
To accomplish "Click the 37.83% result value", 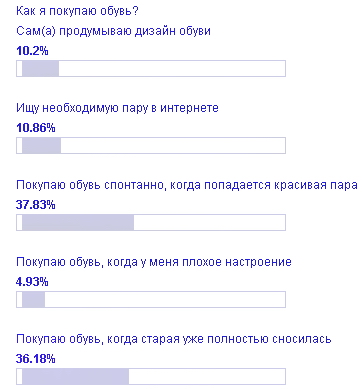I will tap(36, 205).
